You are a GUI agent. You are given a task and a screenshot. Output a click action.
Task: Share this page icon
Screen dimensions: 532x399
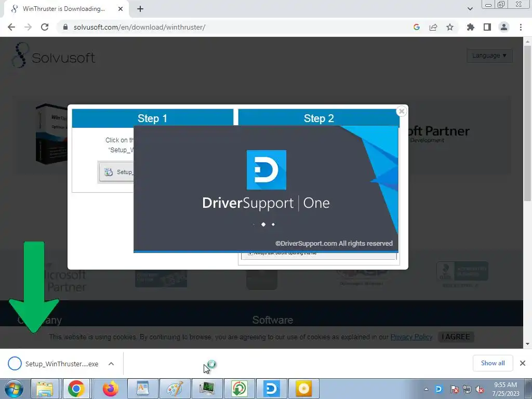pos(433,27)
